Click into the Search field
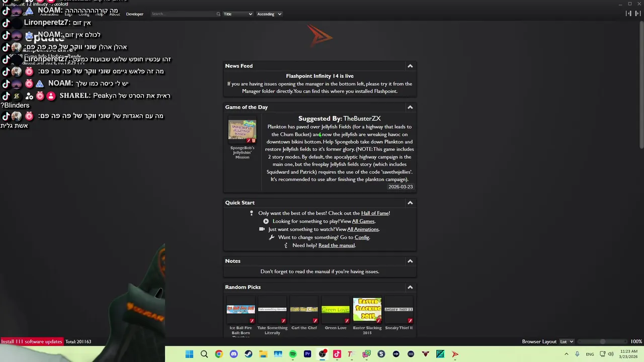The width and height of the screenshot is (644, 362). pos(183,14)
